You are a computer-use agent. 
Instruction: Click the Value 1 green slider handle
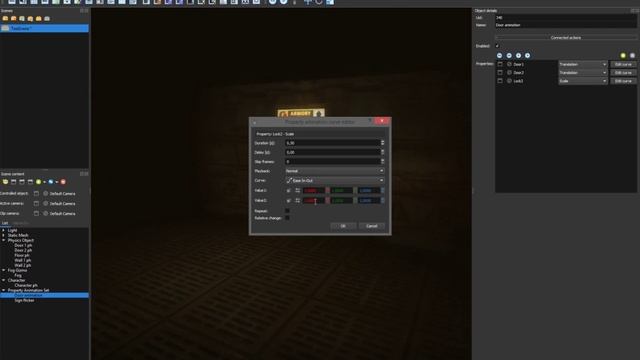(355, 191)
